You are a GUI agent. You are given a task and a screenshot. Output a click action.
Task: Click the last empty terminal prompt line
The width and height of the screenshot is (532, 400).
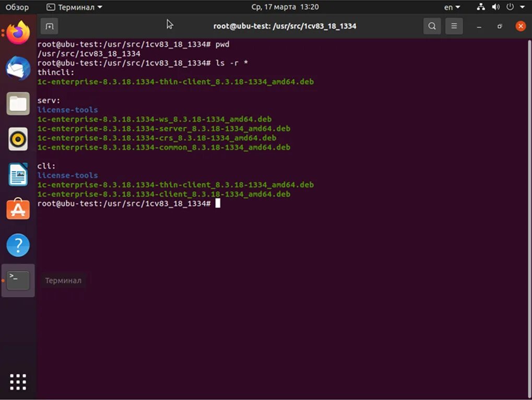[128, 203]
